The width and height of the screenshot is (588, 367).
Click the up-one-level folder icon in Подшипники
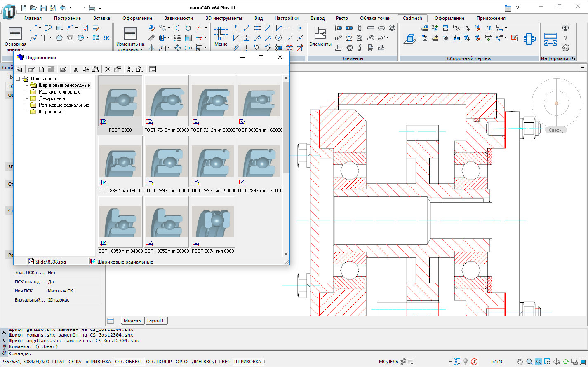(x=19, y=69)
